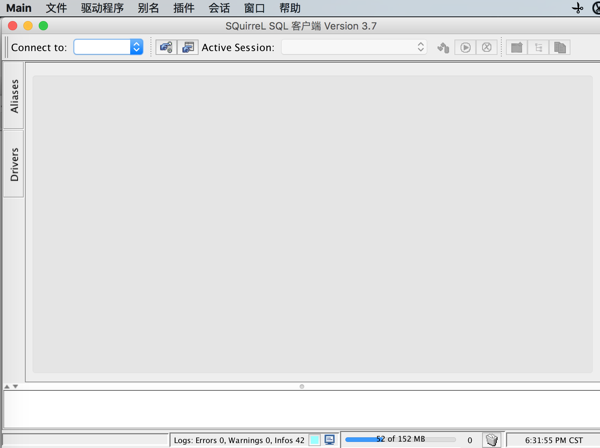This screenshot has width=600, height=448.
Task: Click the split pane divider handle dot
Action: [x=302, y=386]
